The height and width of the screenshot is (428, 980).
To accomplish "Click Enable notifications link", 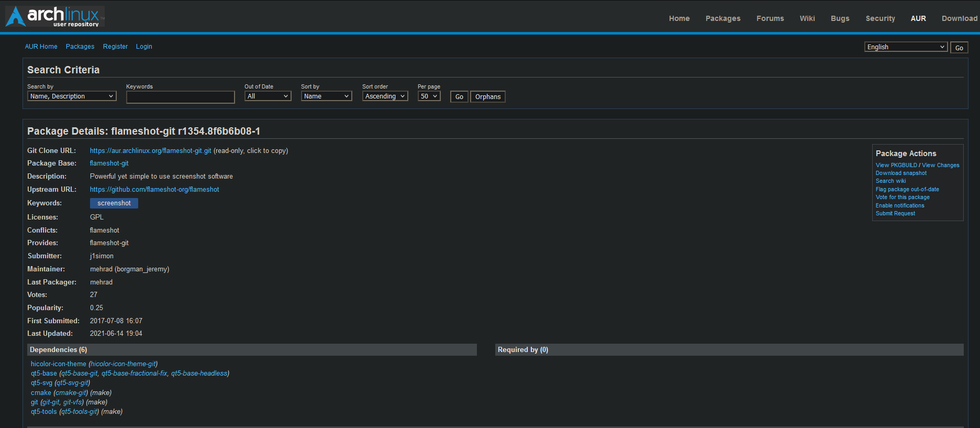I will [900, 206].
